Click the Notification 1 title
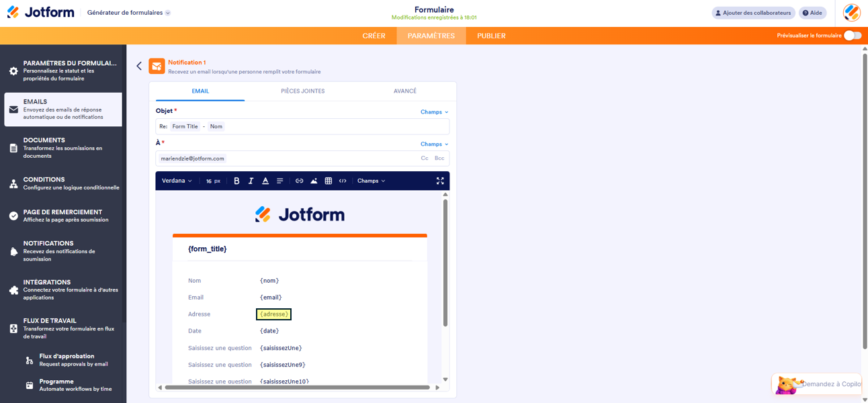 point(187,62)
